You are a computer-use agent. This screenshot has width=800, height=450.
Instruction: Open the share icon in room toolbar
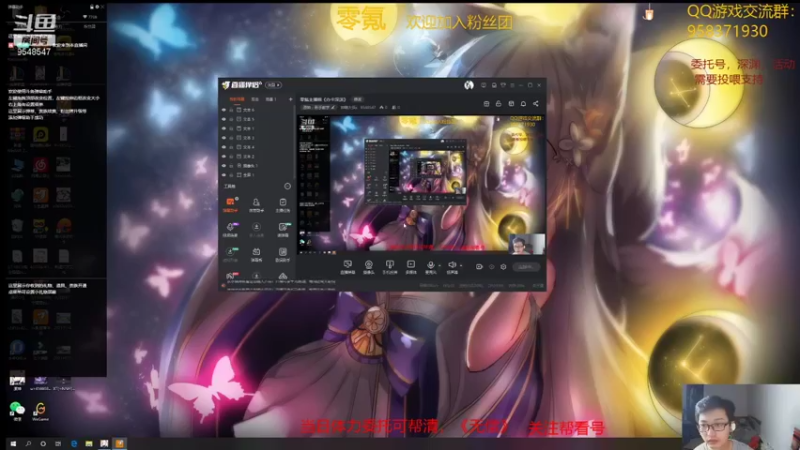pos(536,104)
